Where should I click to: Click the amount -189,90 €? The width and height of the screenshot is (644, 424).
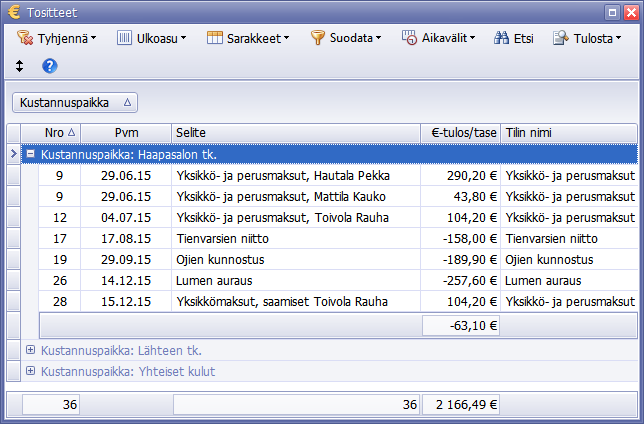point(470,260)
